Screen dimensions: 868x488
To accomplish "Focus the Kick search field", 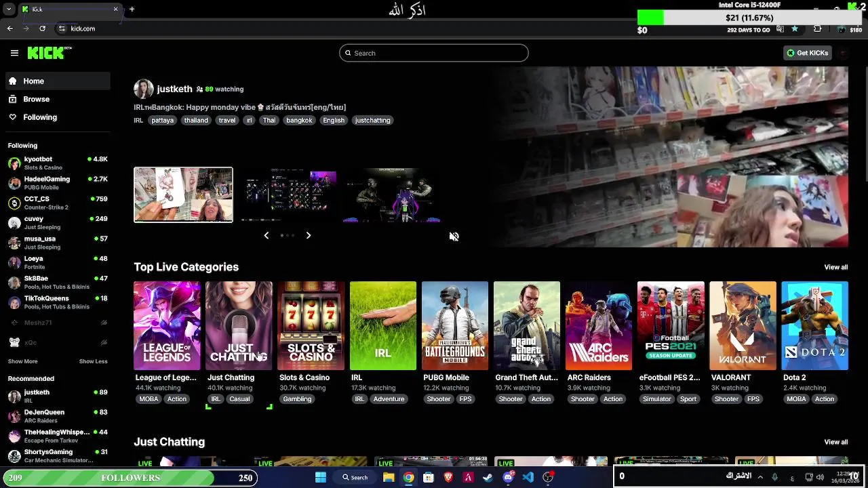I will [434, 53].
